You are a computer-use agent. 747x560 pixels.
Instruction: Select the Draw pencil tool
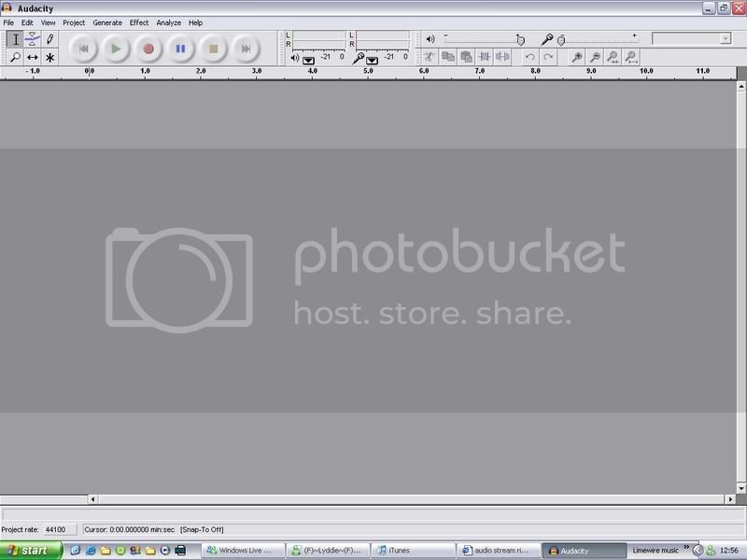click(49, 39)
